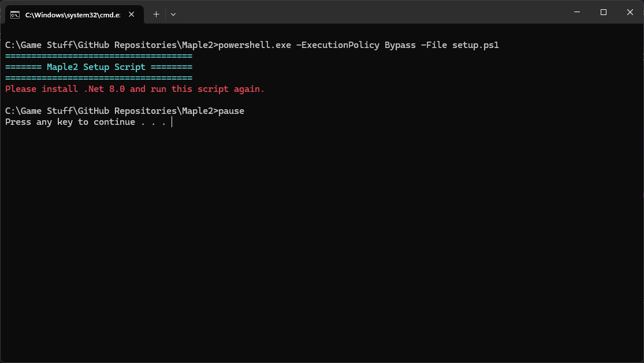Click the bottom cyan equals separator line
The image size is (644, 363).
[99, 78]
